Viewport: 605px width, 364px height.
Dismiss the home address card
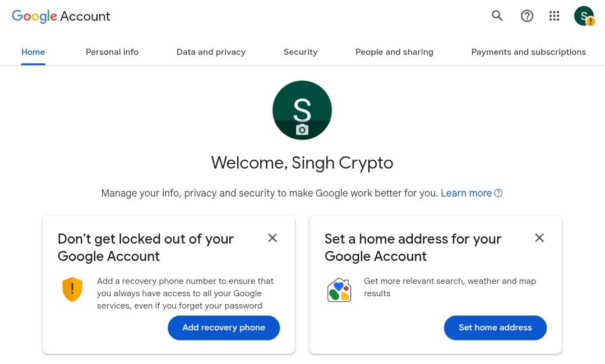(539, 238)
